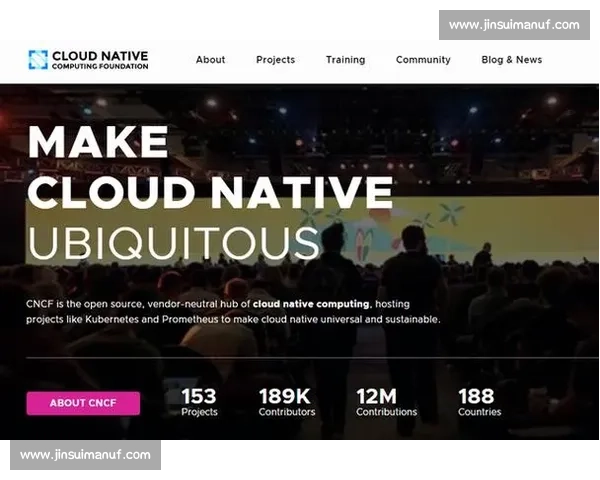Screen dimensions: 600x480
Task: Click the 188 Countries statistic
Action: point(479,402)
